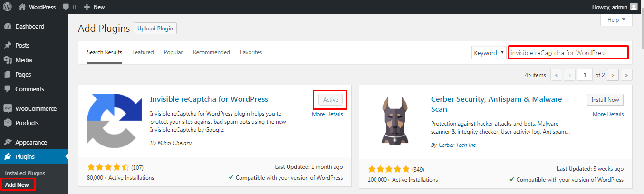Click Install Now for Cerber Security
Screen dimensions: 644x194
pyautogui.click(x=606, y=100)
